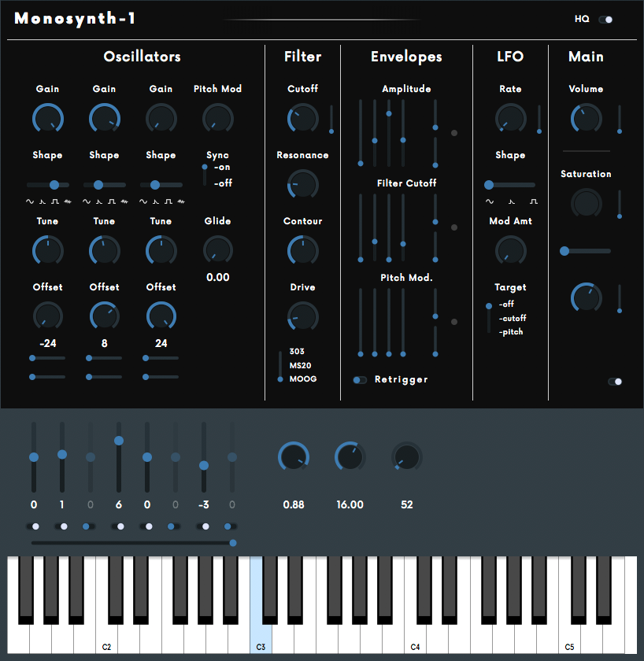The image size is (644, 661).
Task: Set LFO Target to pitch
Action: tap(510, 332)
